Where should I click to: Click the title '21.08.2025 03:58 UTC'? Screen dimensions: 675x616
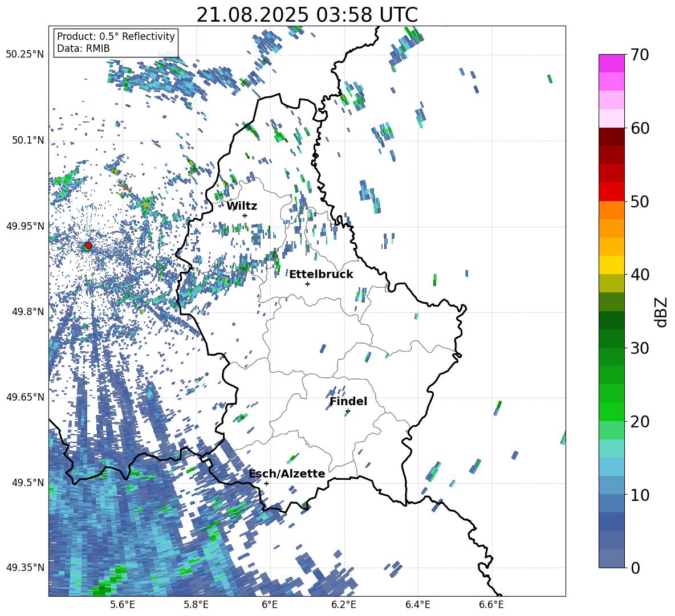[x=307, y=15]
